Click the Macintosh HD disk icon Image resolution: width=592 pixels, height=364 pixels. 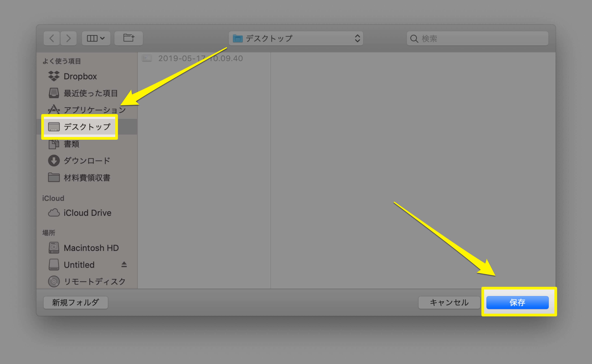click(54, 248)
